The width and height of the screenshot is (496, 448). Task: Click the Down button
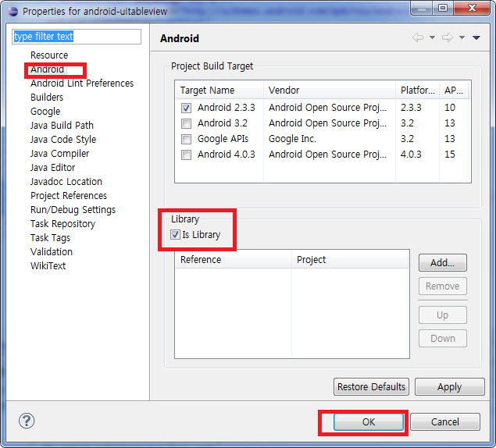pyautogui.click(x=443, y=338)
